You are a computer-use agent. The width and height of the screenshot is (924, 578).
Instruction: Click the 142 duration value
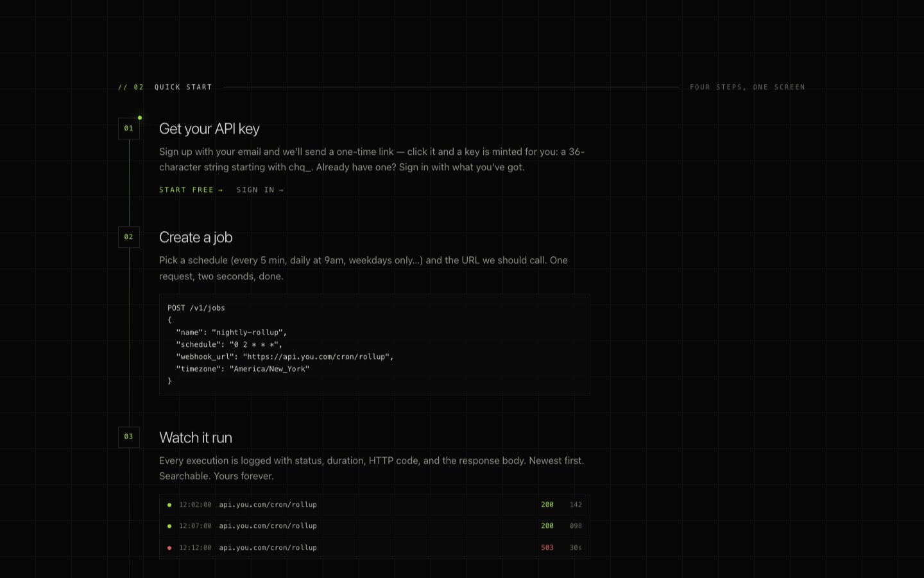[576, 505]
